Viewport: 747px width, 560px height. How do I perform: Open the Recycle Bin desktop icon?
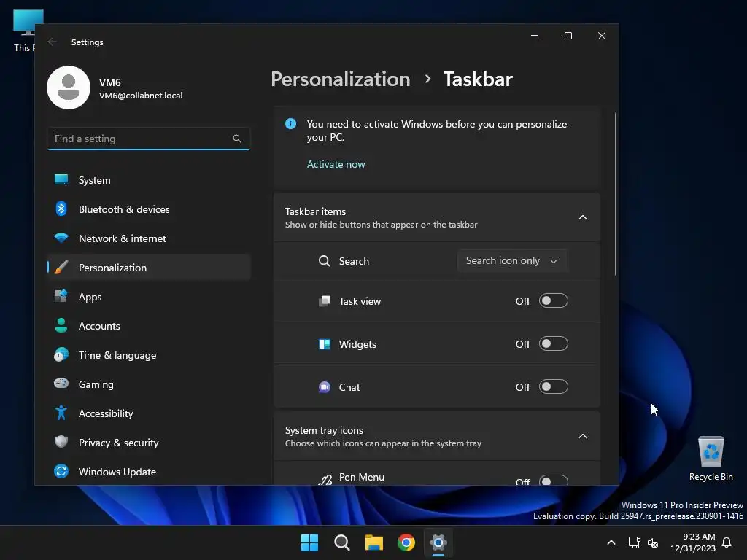pyautogui.click(x=711, y=458)
